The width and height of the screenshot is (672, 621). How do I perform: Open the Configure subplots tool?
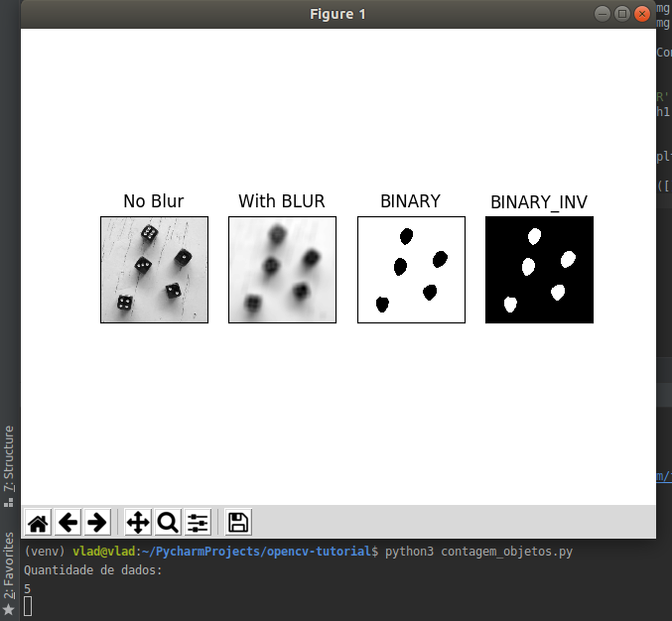click(x=198, y=523)
